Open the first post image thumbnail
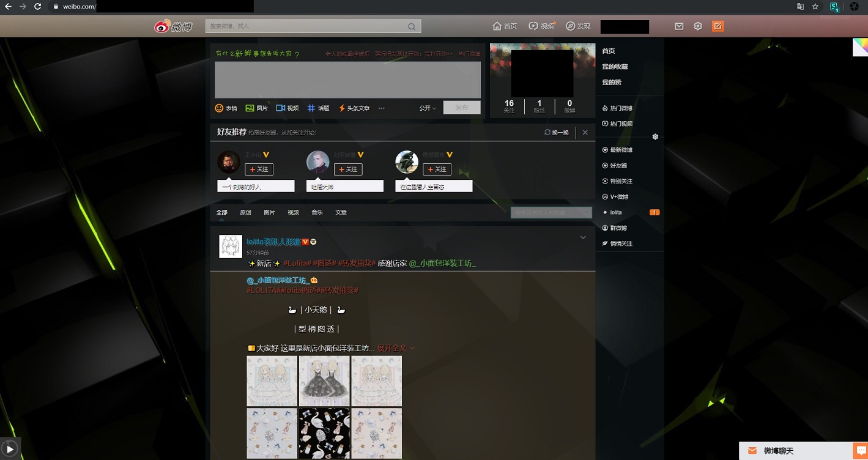Image resolution: width=868 pixels, height=460 pixels. (x=272, y=381)
